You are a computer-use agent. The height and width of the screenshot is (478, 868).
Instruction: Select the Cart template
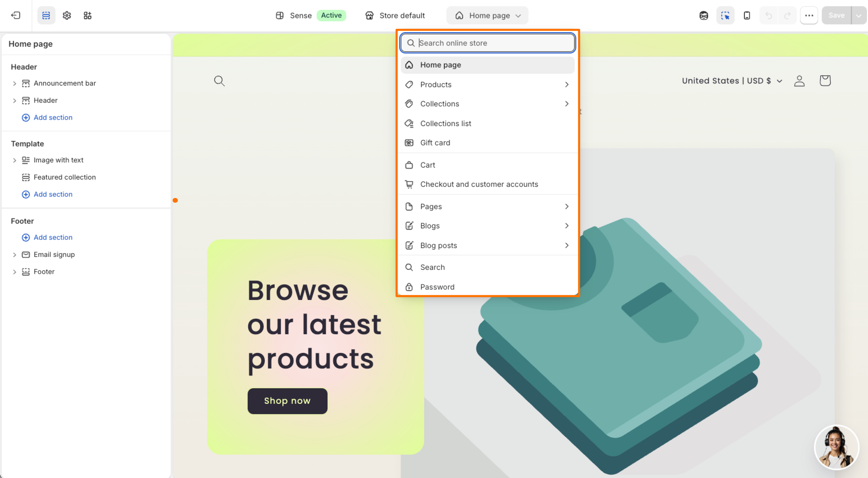tap(488, 165)
